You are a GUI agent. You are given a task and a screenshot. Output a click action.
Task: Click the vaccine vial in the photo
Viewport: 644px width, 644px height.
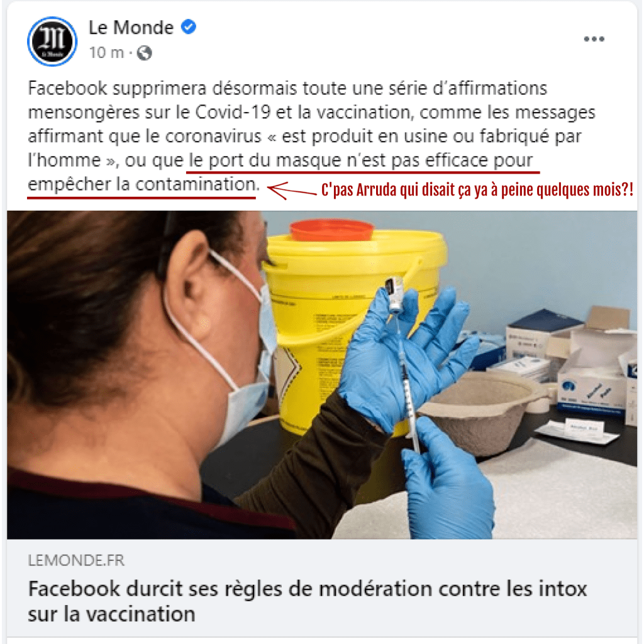[394, 295]
